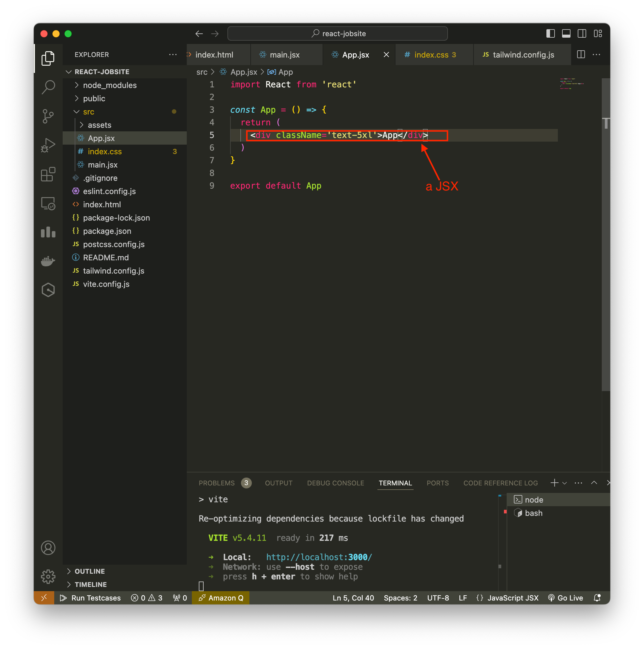
Task: Toggle the secondary side bar
Action: [582, 33]
